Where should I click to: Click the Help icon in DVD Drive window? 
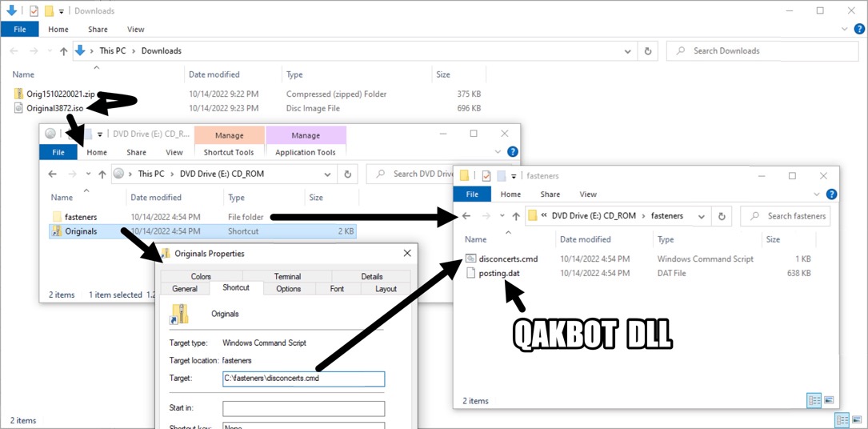coord(513,152)
